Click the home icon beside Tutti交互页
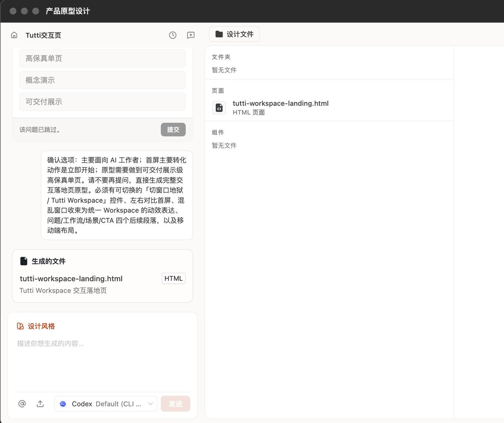This screenshot has width=504, height=423. point(14,35)
